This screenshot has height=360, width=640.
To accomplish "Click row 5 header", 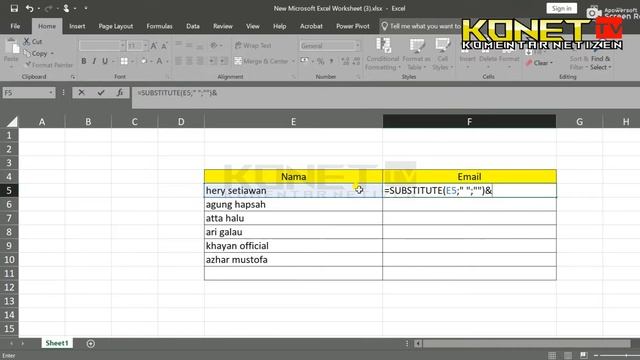I will click(9, 191).
